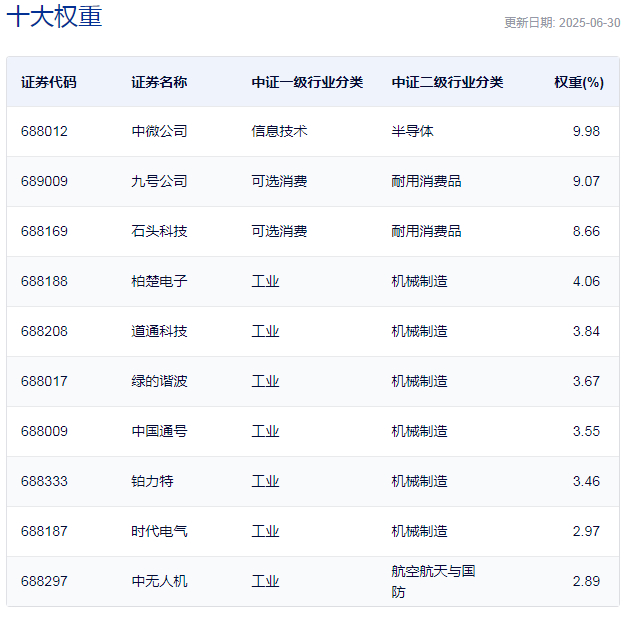Click 工业 in the 铂力特 row
The height and width of the screenshot is (618, 632).
[265, 481]
